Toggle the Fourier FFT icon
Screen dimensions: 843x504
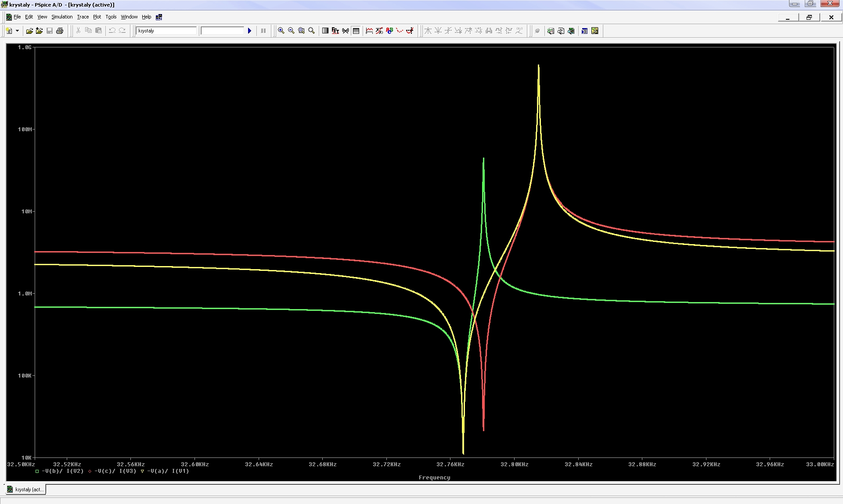[x=335, y=31]
